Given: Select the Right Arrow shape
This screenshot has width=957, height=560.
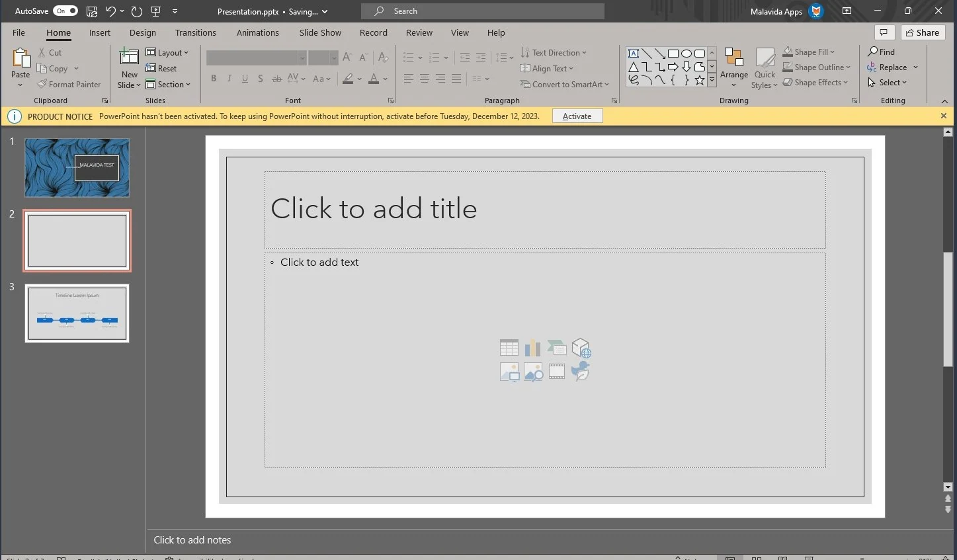Looking at the screenshot, I should tap(673, 67).
